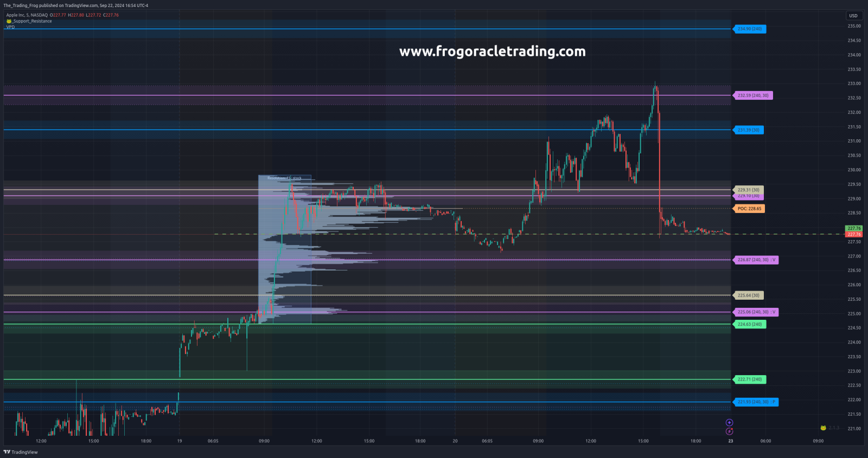Click the published-on TradingView.com header text

coord(75,5)
